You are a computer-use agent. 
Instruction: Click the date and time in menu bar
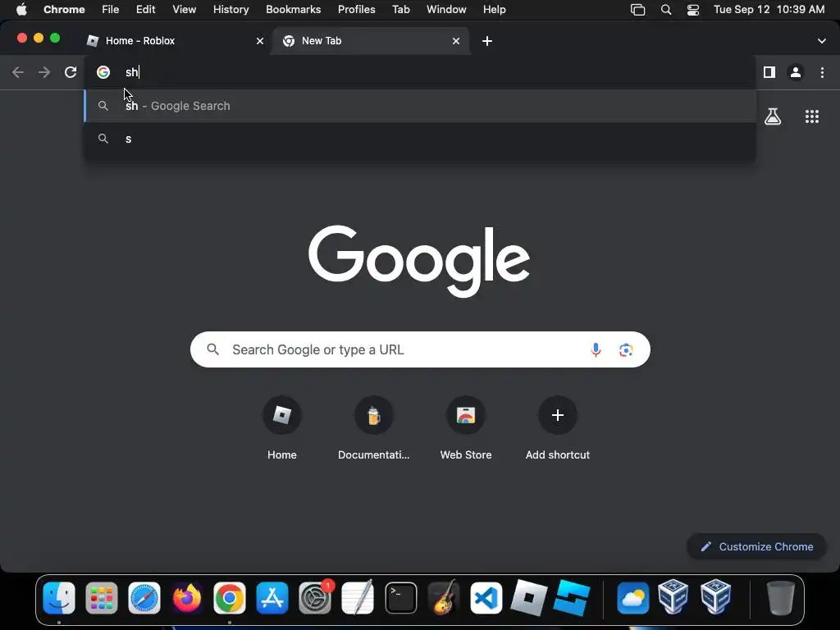(769, 10)
